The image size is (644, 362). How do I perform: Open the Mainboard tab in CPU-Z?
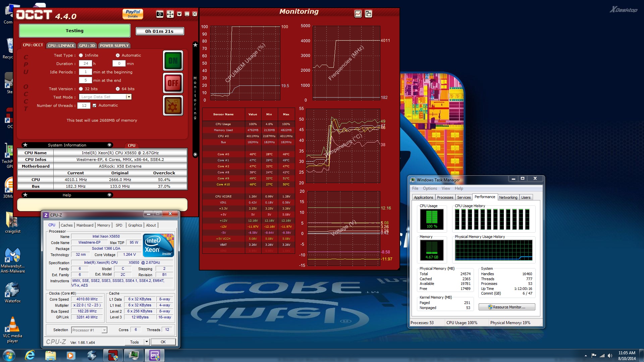coord(85,225)
